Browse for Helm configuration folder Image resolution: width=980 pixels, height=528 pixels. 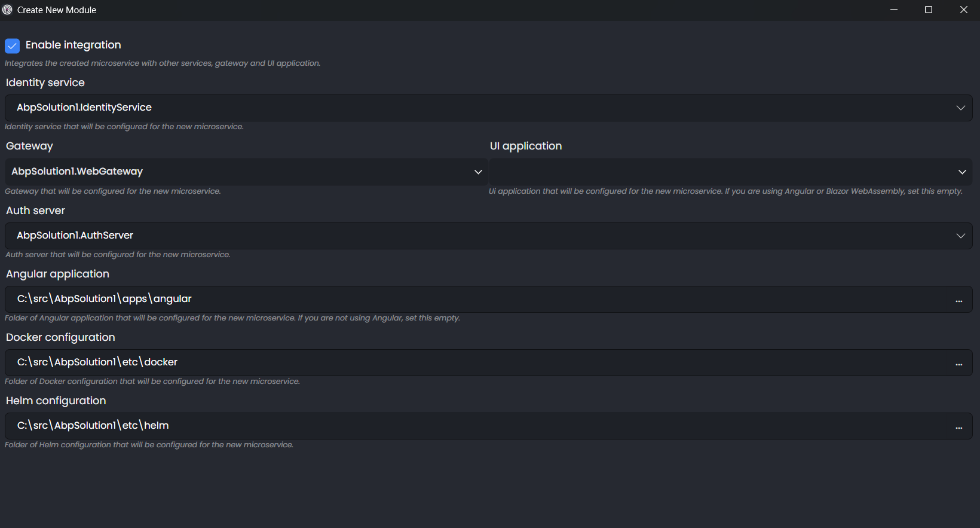pos(958,428)
